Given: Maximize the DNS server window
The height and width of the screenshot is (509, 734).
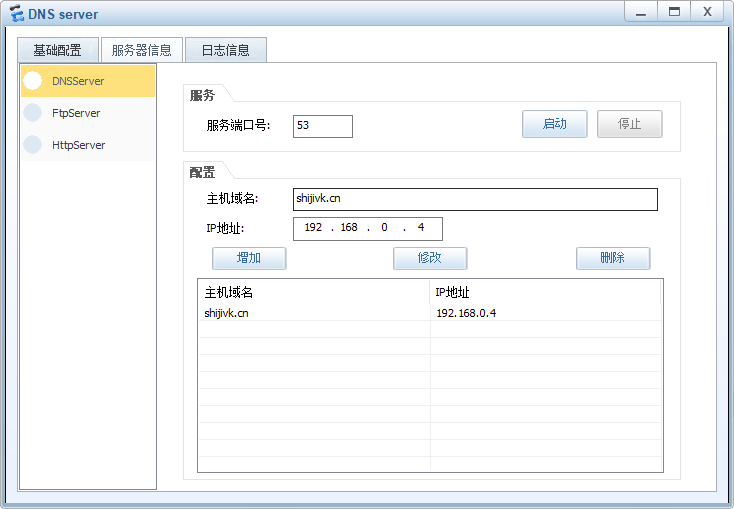Looking at the screenshot, I should click(x=674, y=12).
